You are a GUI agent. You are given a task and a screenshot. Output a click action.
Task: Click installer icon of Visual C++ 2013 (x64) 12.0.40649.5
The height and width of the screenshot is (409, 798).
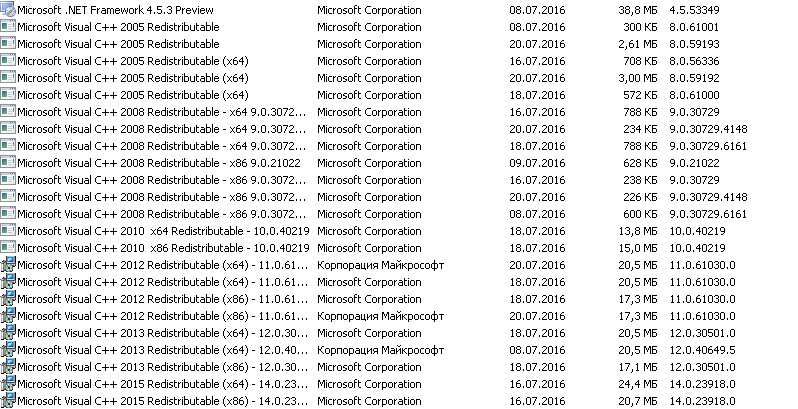click(8, 350)
